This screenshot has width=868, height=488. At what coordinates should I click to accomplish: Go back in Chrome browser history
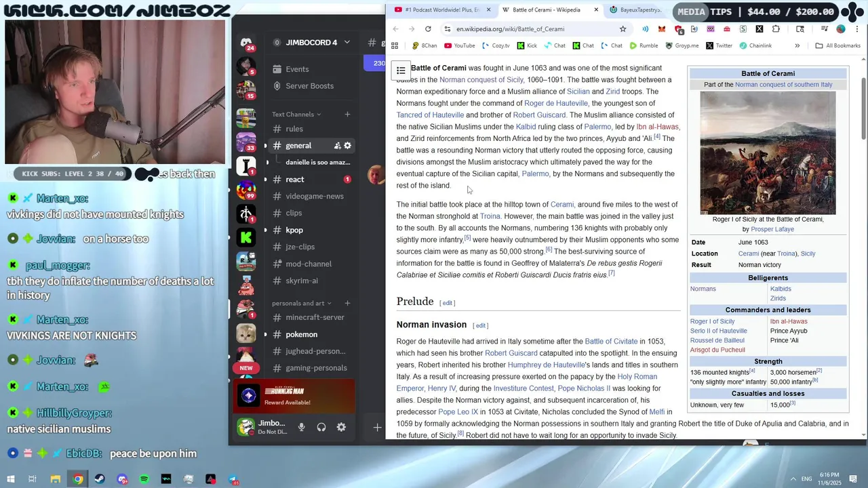point(396,29)
